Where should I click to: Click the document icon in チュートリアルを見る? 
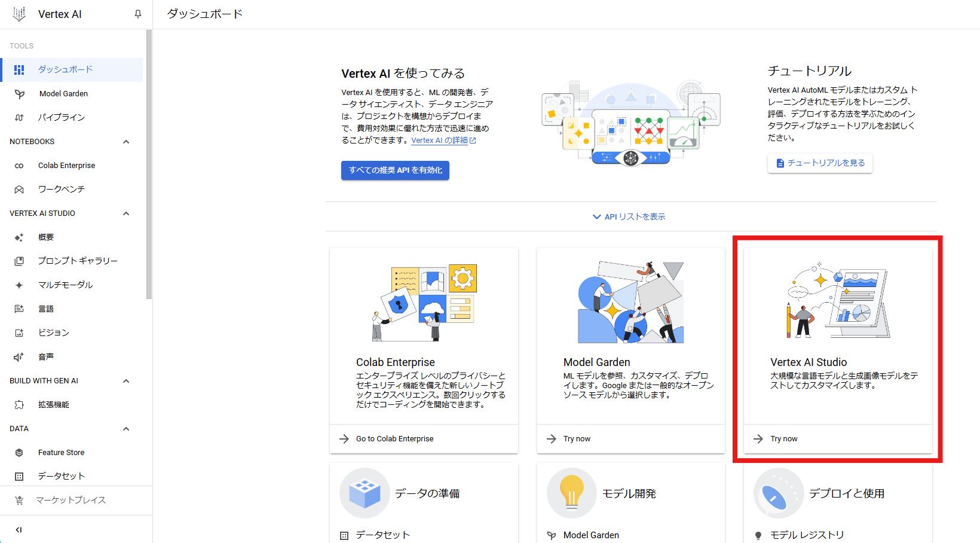coord(780,163)
